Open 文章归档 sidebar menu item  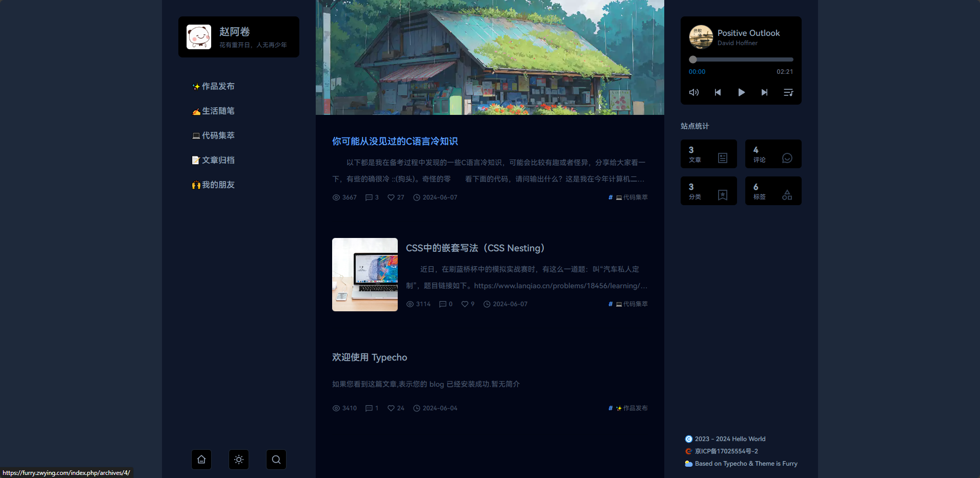[213, 160]
